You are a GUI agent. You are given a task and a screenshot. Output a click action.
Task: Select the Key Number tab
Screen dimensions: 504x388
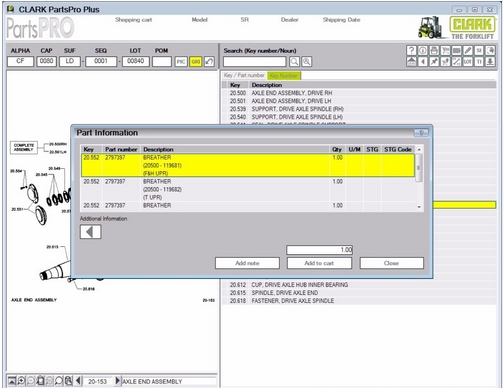tap(284, 76)
